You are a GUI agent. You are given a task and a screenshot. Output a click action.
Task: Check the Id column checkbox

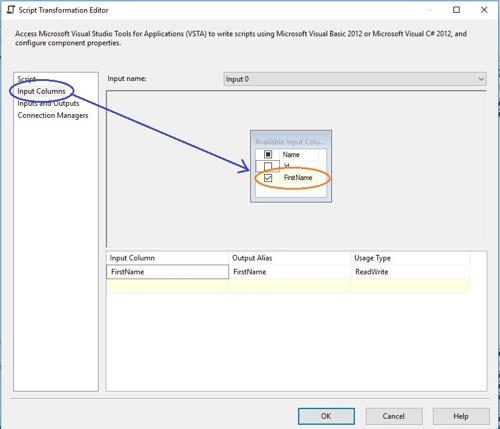268,166
